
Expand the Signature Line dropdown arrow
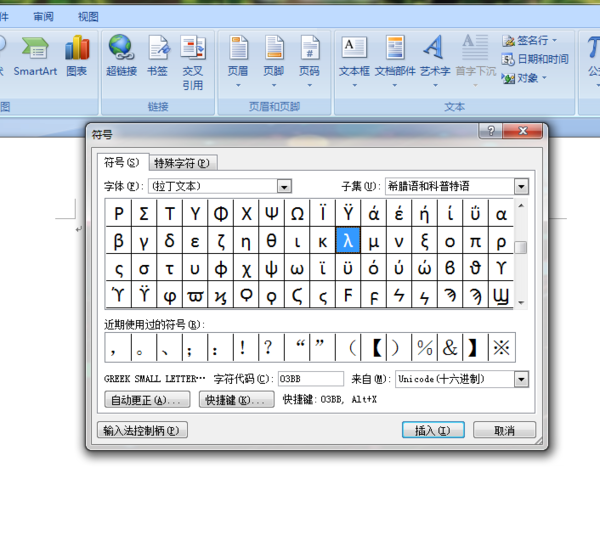click(x=554, y=40)
